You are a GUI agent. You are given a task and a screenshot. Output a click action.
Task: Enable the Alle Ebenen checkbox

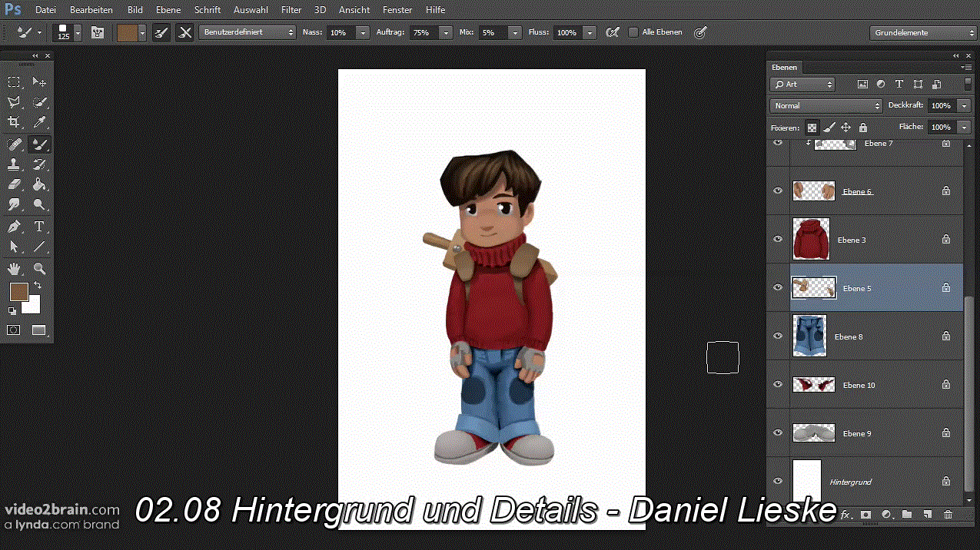633,32
